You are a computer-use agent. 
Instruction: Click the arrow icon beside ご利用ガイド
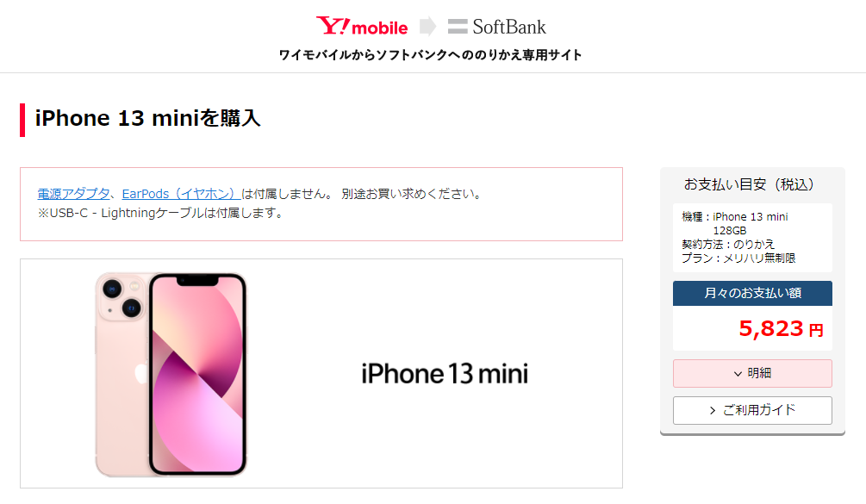click(x=713, y=410)
